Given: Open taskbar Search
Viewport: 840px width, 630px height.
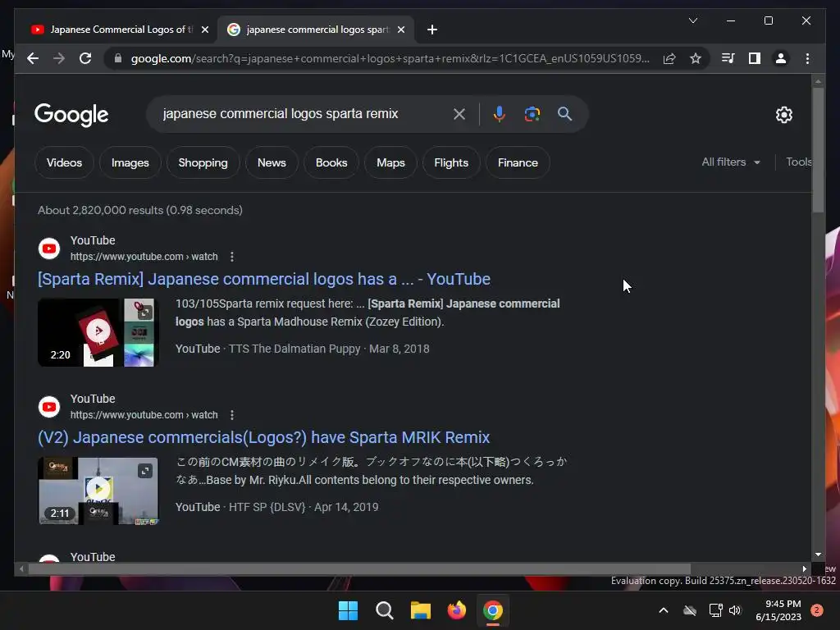Looking at the screenshot, I should tap(384, 610).
